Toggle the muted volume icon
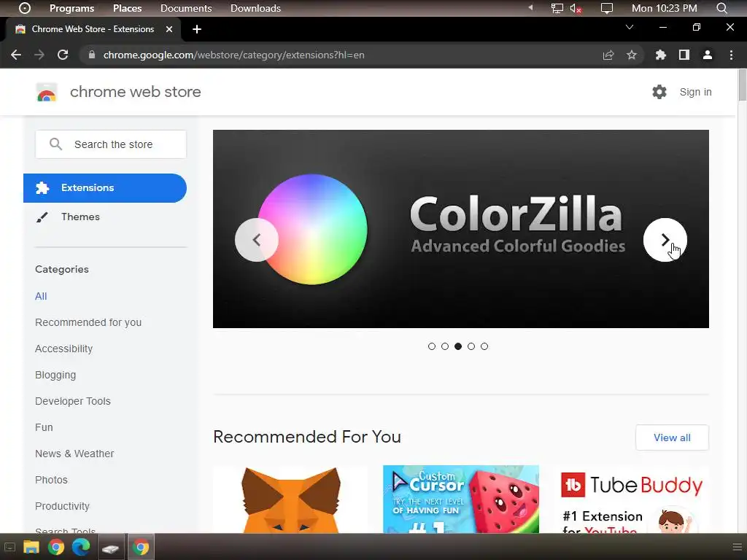Image resolution: width=747 pixels, height=560 pixels. point(576,8)
